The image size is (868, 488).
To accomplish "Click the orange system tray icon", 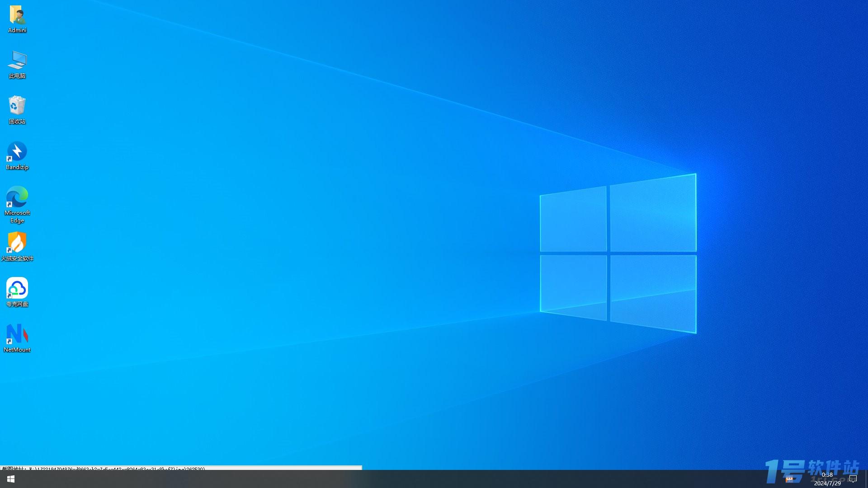I will tap(789, 479).
